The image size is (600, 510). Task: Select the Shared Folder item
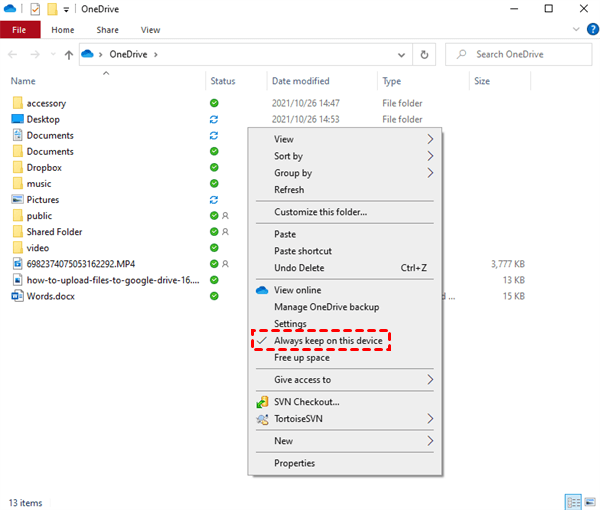pyautogui.click(x=54, y=232)
